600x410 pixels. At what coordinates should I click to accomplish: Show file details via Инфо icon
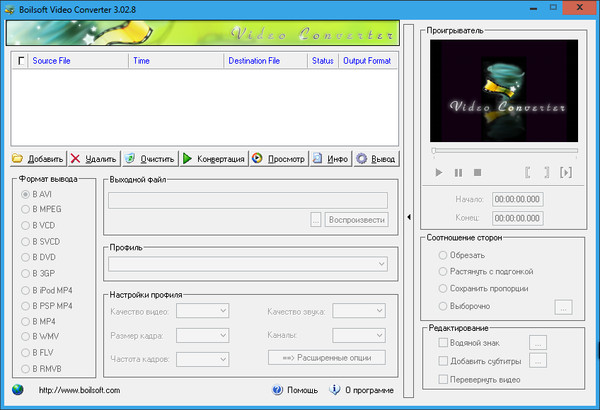click(316, 158)
